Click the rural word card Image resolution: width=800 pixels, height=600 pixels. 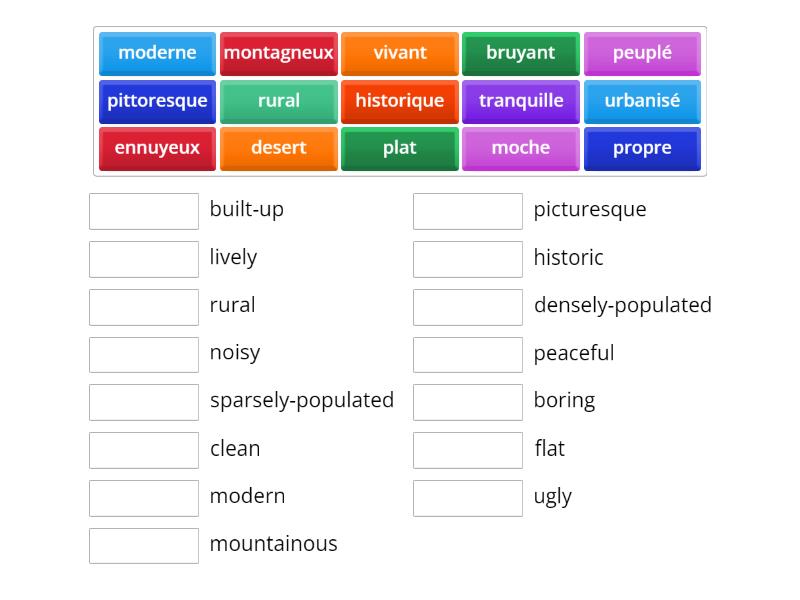[278, 101]
